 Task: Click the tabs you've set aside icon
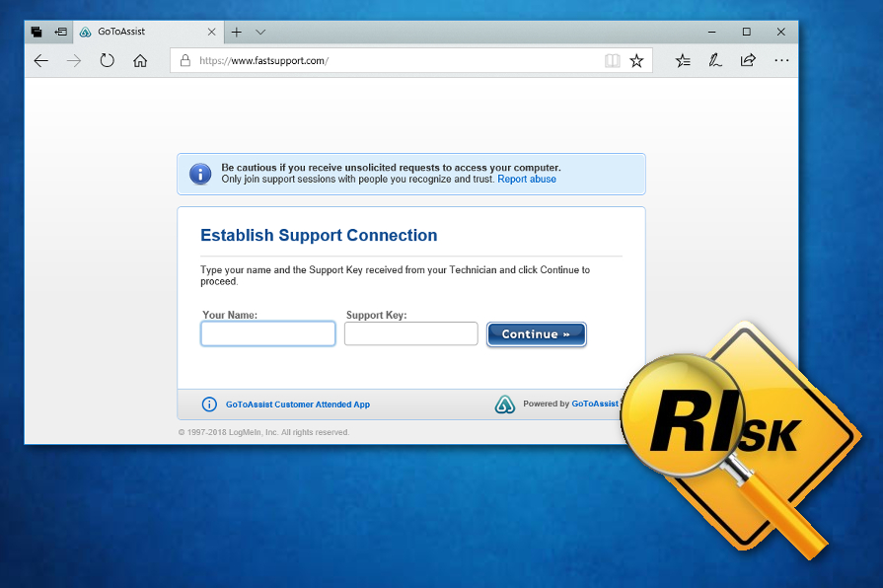(x=37, y=33)
